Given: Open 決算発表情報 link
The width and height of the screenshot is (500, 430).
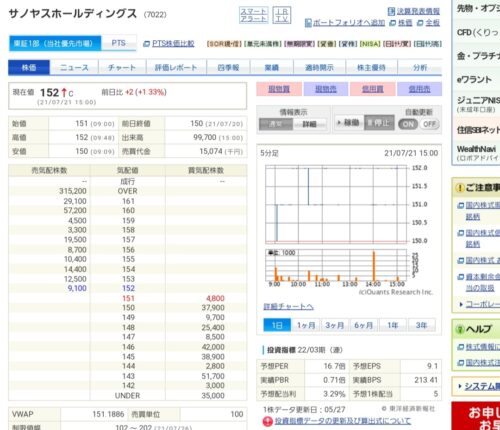Looking at the screenshot, I should [418, 11].
